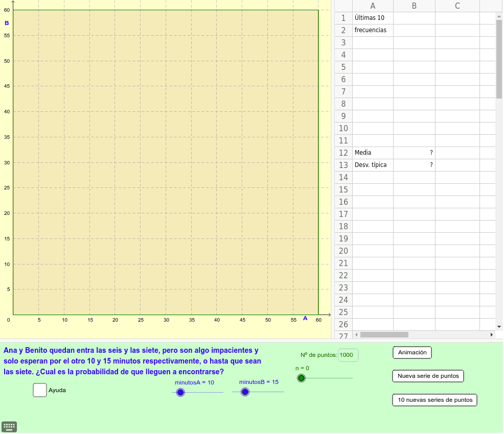Click the 'Desv. típica' cell
This screenshot has width=504, height=434.
click(x=373, y=165)
